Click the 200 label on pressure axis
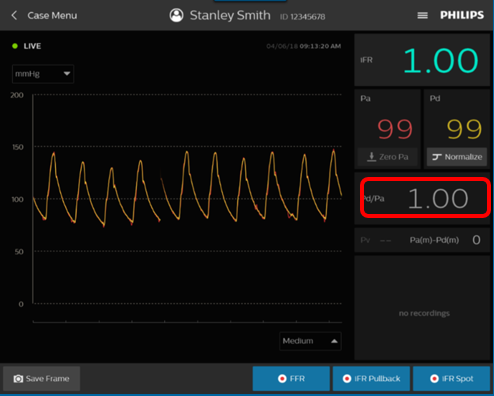The width and height of the screenshot is (494, 396). pyautogui.click(x=17, y=95)
